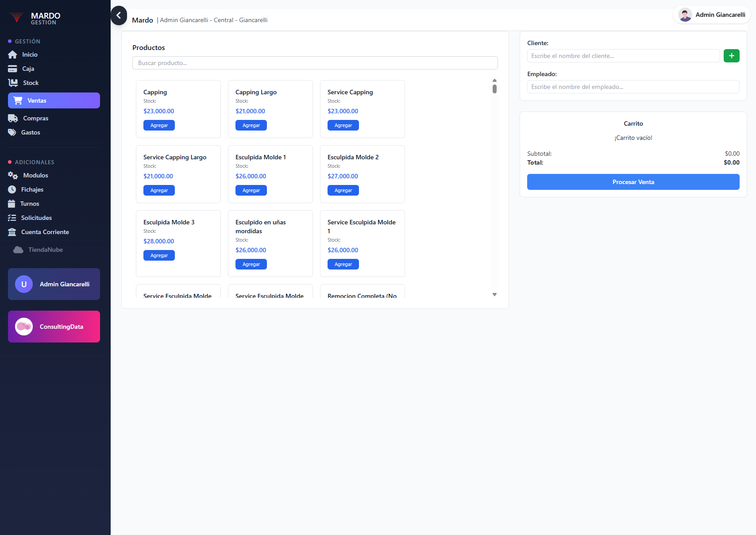756x535 pixels.
Task: Click the Esculpida Molde 2 product title
Action: tap(353, 157)
